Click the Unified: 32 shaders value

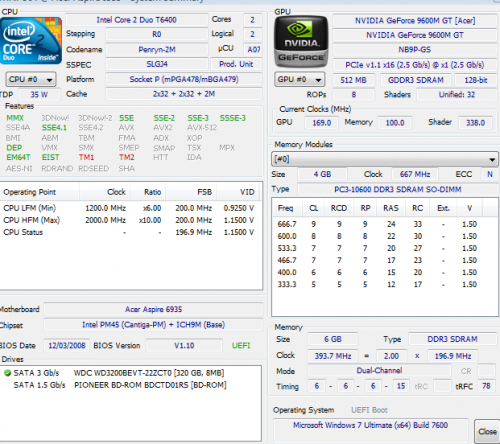tap(457, 95)
